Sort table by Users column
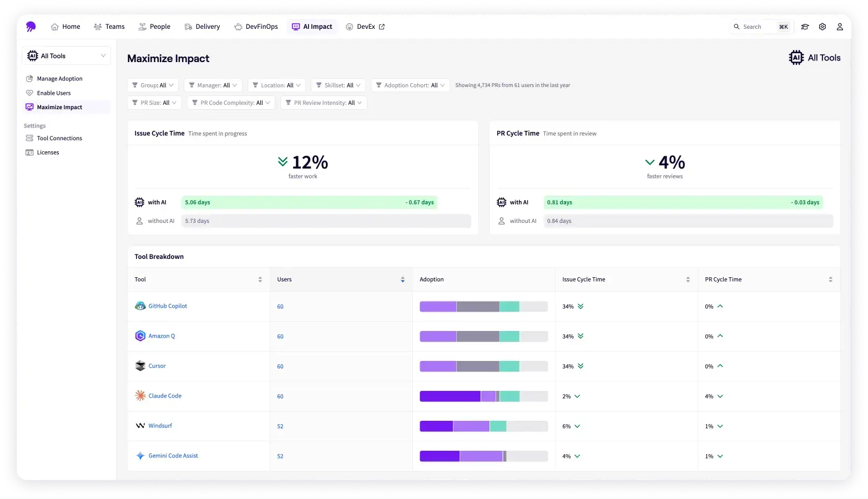868x499 pixels. click(x=402, y=279)
